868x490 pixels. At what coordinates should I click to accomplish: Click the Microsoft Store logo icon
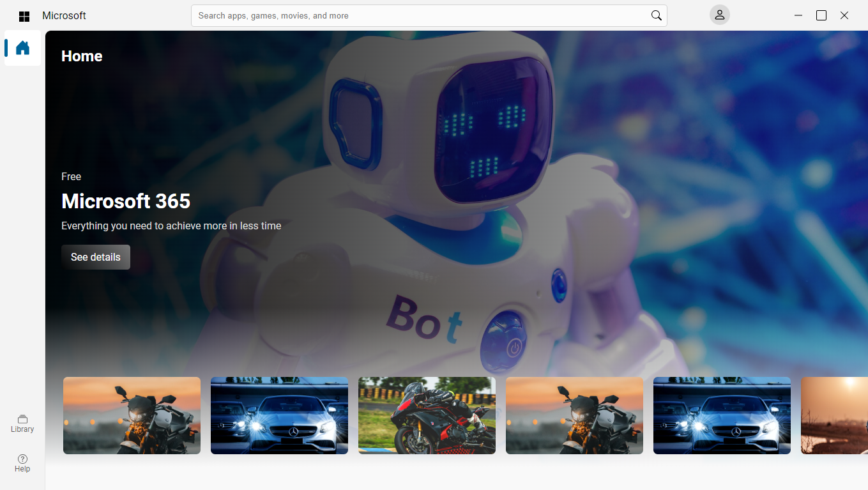(x=24, y=16)
